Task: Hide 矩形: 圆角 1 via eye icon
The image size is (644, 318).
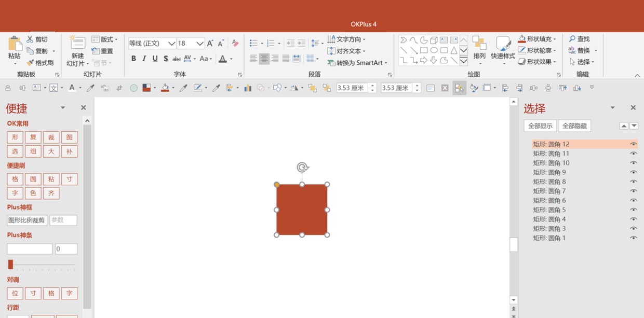Action: pos(633,238)
